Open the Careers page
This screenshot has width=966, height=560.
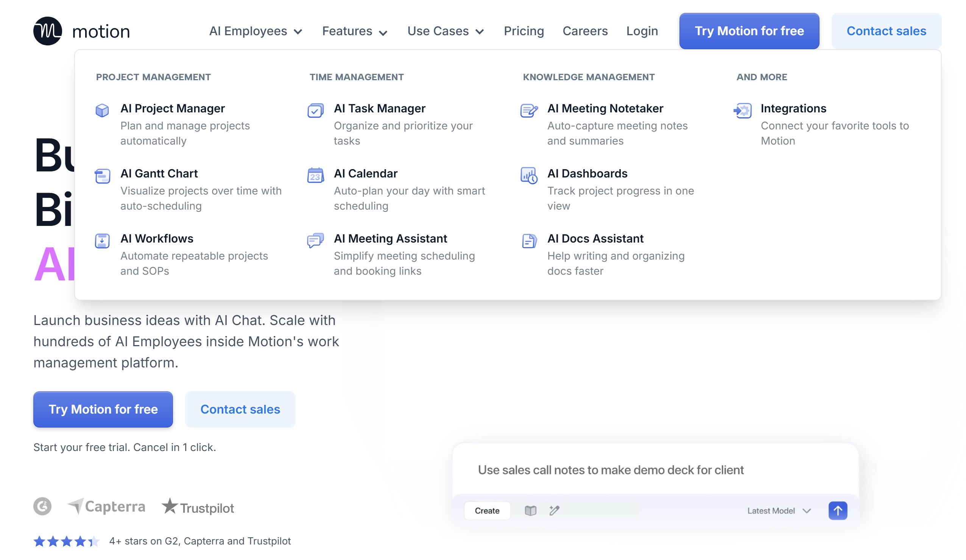click(x=585, y=31)
